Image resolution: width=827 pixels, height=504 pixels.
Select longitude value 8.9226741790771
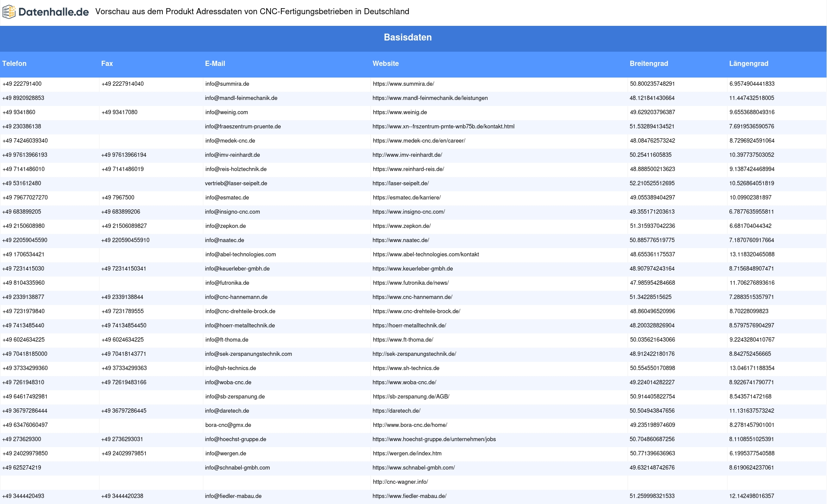tap(752, 383)
